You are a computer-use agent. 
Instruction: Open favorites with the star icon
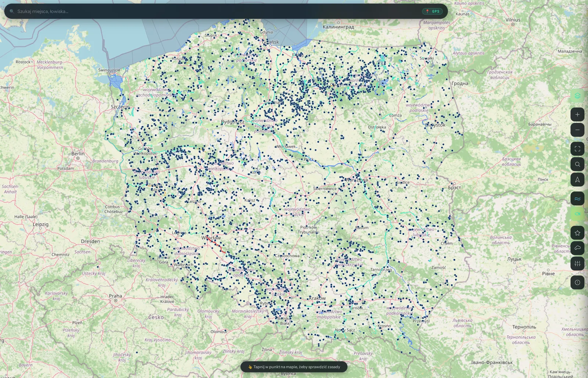coord(577,233)
